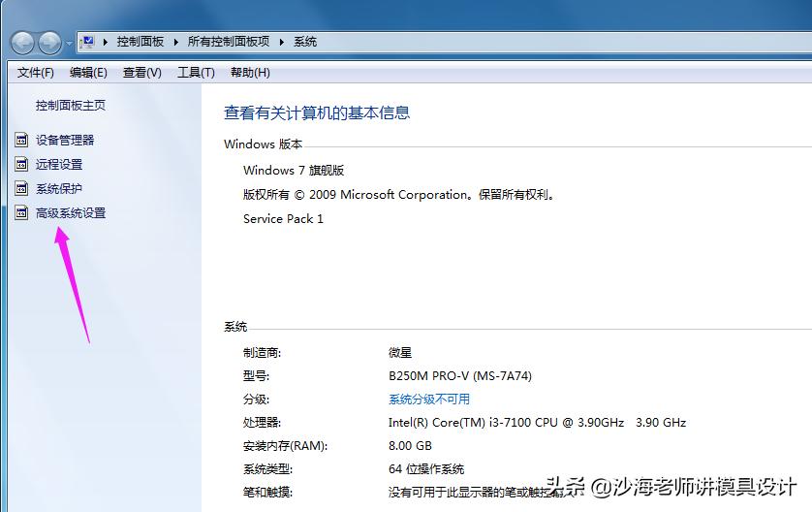
Task: Open 高级系统设置 link
Action: [71, 213]
